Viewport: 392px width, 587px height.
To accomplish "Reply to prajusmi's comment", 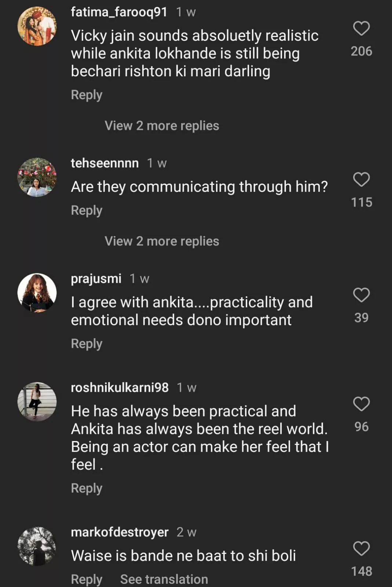I will click(x=87, y=344).
